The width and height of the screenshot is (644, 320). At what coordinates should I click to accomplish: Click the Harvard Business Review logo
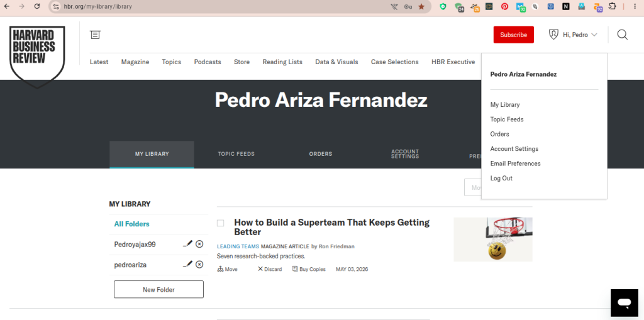click(37, 57)
